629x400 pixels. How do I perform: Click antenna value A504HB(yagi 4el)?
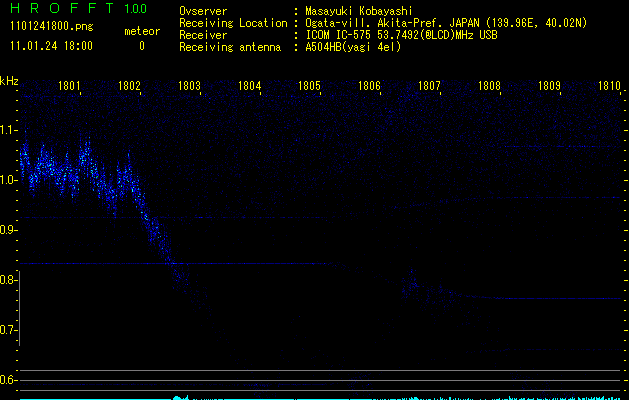[353, 47]
